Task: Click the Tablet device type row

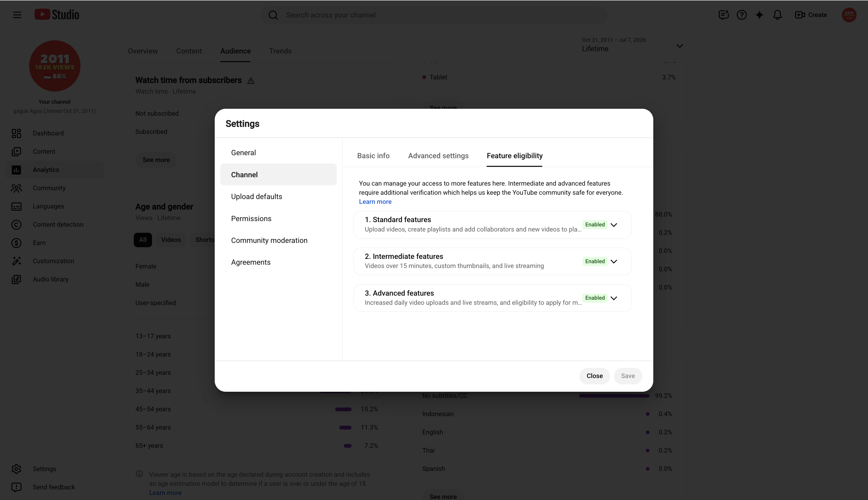Action: (x=549, y=77)
